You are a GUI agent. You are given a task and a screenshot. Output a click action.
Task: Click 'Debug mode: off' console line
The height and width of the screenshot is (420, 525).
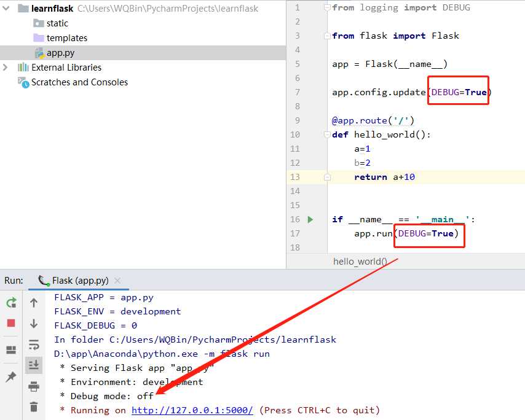tap(107, 396)
